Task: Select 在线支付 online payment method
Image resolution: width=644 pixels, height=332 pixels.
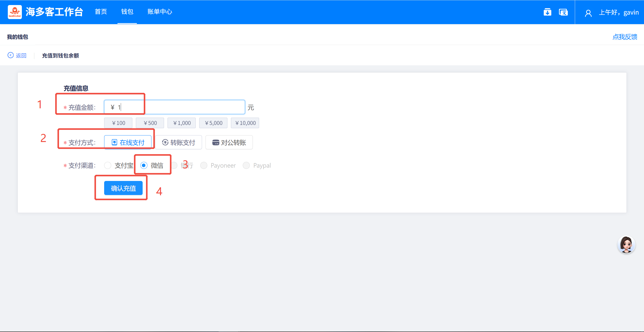Action: [128, 143]
